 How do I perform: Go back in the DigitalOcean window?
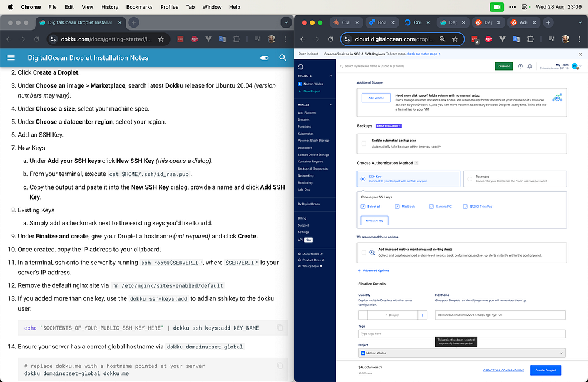(x=303, y=39)
